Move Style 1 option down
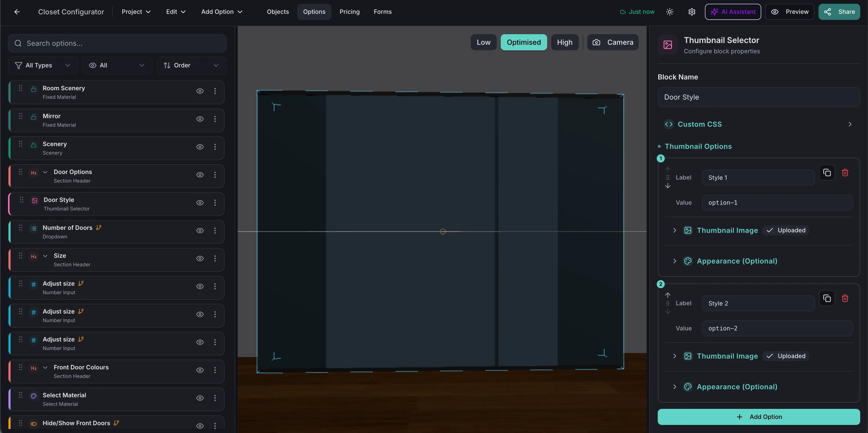The height and width of the screenshot is (433, 868). [668, 186]
